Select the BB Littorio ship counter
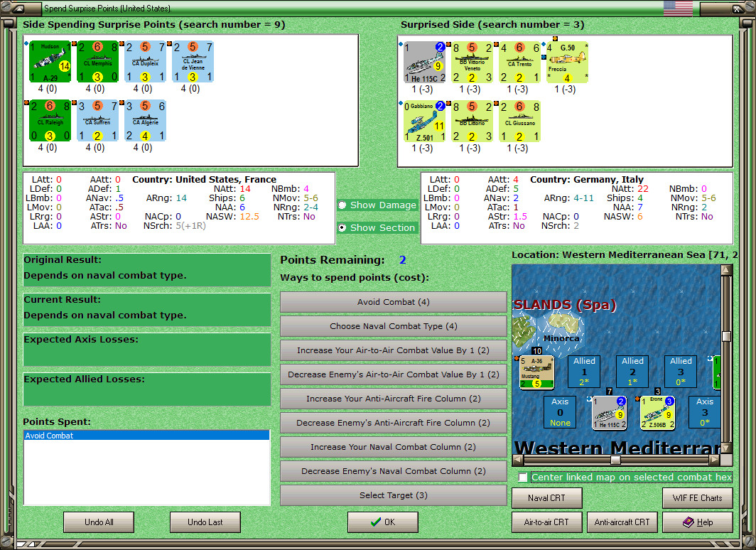This screenshot has height=550, width=756. tap(472, 122)
